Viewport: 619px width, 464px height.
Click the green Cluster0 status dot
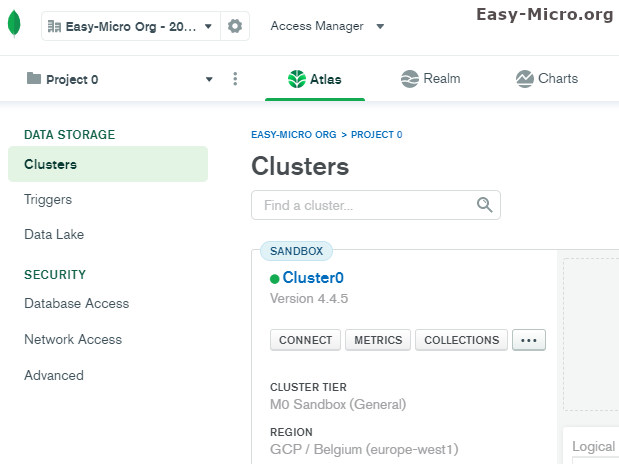(x=274, y=279)
